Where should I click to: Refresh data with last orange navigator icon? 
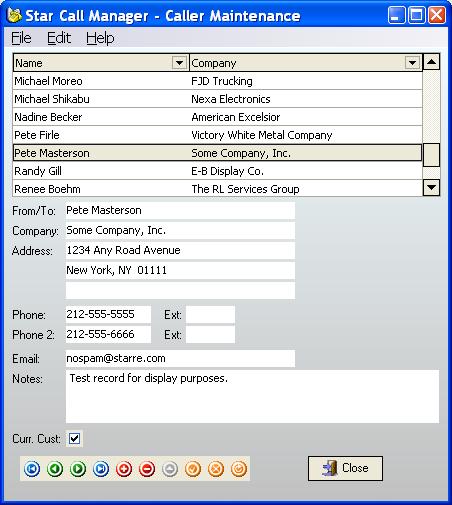click(x=239, y=469)
